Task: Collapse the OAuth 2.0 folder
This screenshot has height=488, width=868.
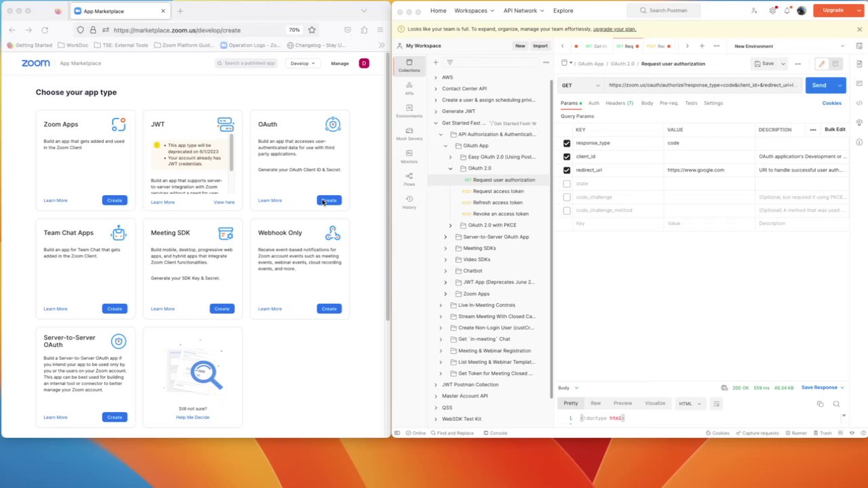Action: pos(450,168)
